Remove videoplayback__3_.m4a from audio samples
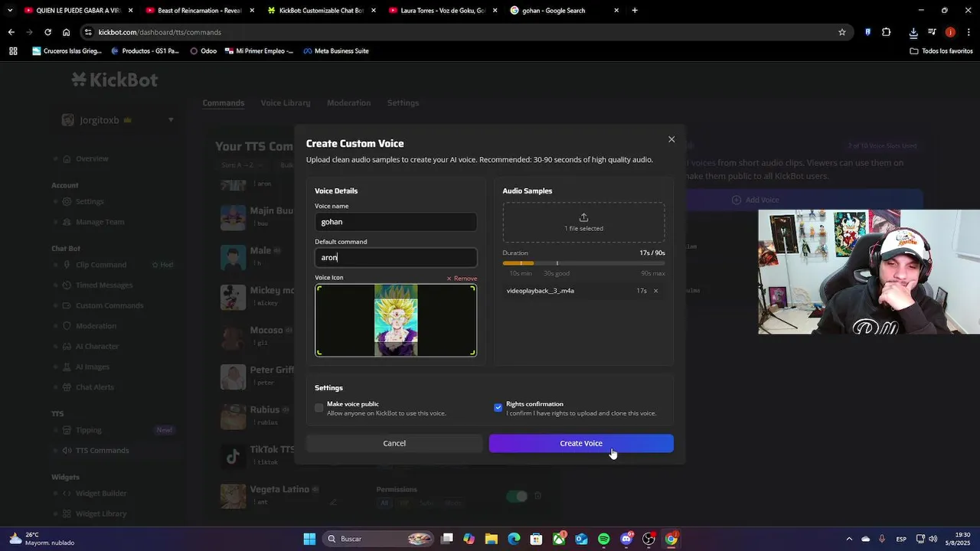 point(655,291)
